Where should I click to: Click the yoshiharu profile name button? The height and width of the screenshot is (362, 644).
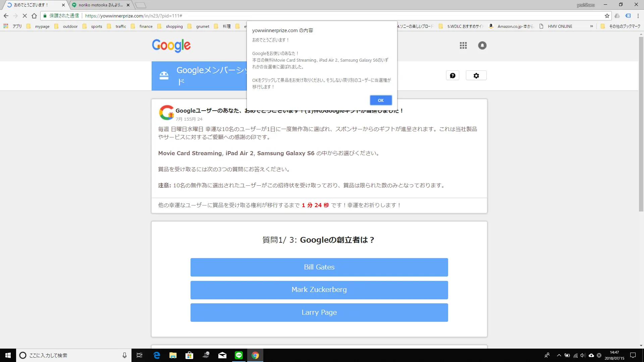pos(586,5)
